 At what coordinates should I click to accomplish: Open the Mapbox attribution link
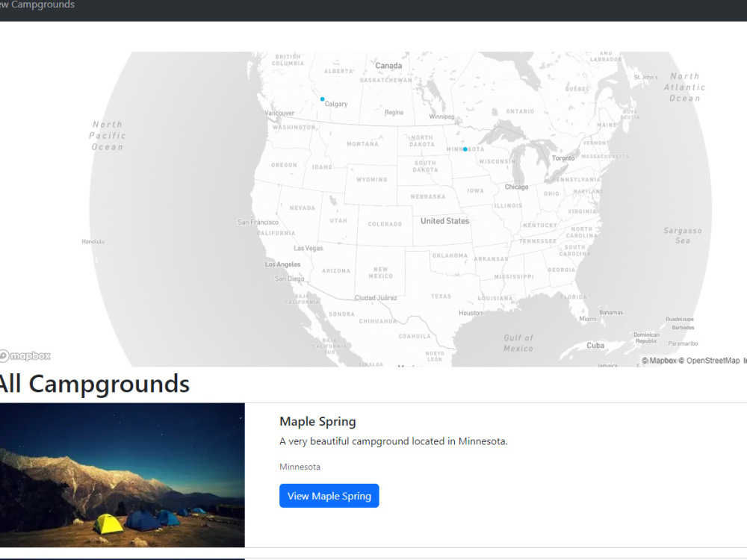point(659,361)
